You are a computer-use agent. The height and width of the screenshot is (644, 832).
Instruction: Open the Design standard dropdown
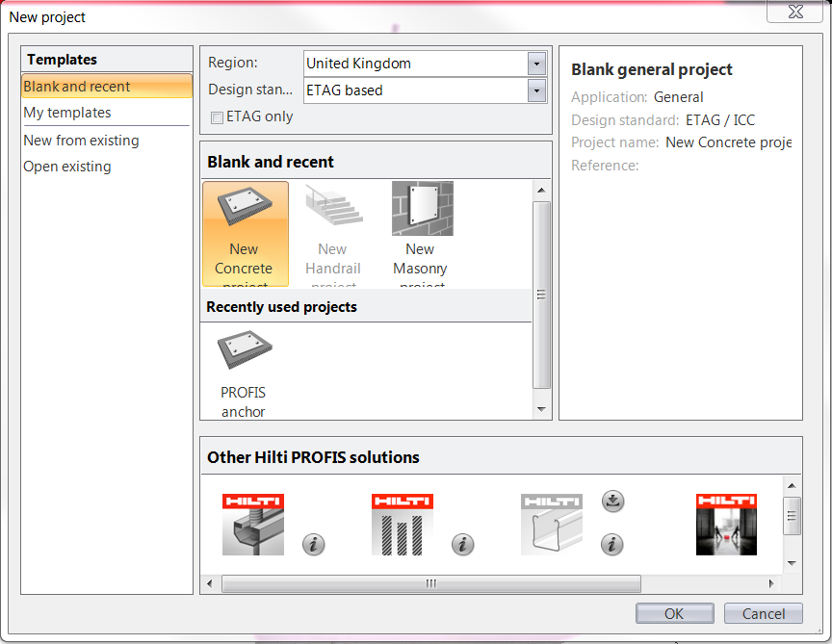537,90
